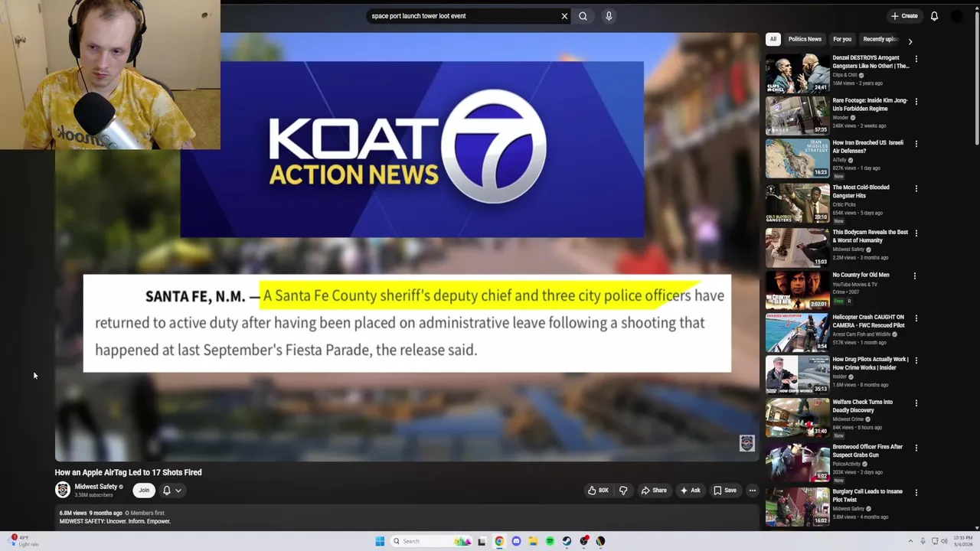Open the Ask AI button
Viewport: 980px width, 551px height.
(690, 491)
